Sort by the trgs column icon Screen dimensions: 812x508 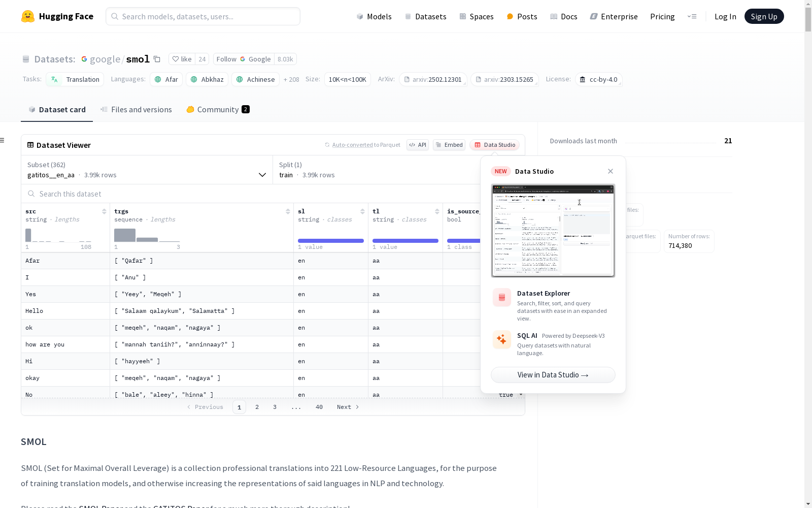click(x=288, y=211)
